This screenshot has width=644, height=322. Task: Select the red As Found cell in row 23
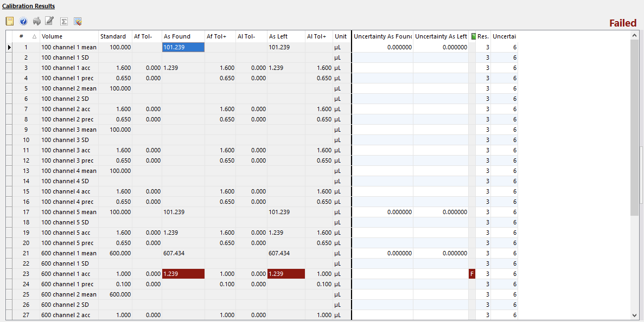coord(183,274)
